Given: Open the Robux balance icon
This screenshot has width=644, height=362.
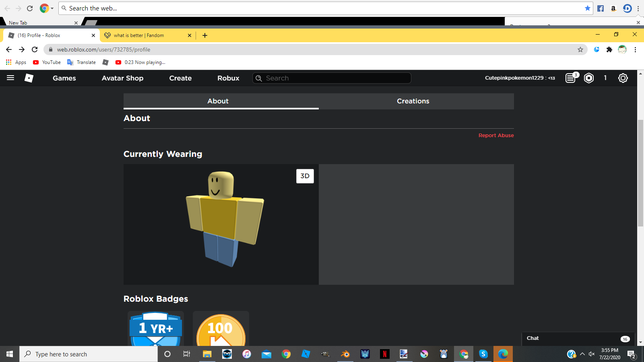Looking at the screenshot, I should point(589,78).
